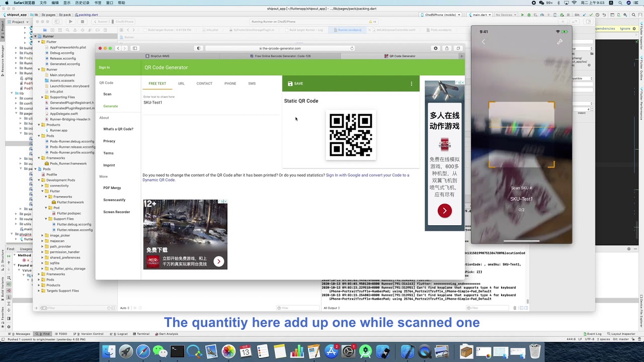Switch to URL tab

(x=181, y=83)
